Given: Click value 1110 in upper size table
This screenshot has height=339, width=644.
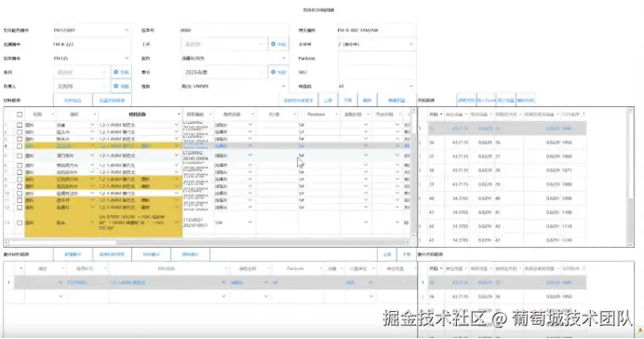Looking at the screenshot, I should pyautogui.click(x=567, y=226).
